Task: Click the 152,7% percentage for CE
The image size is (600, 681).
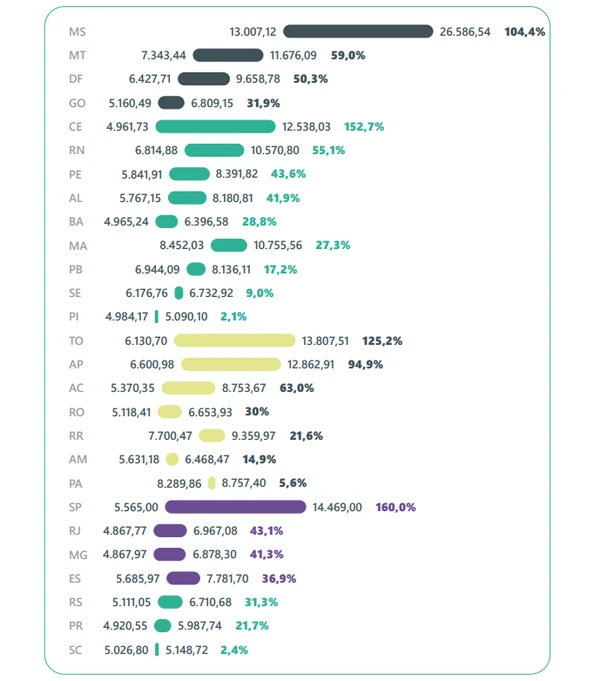Action: tap(364, 127)
